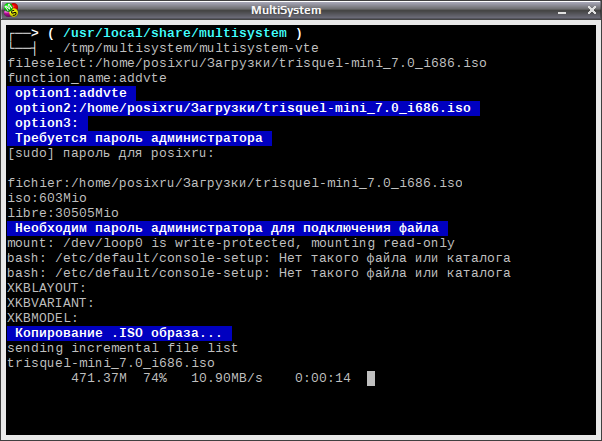Screen dimensions: 602x441
Task: Click the prompt arrow icon before the path
Action: [24, 41]
